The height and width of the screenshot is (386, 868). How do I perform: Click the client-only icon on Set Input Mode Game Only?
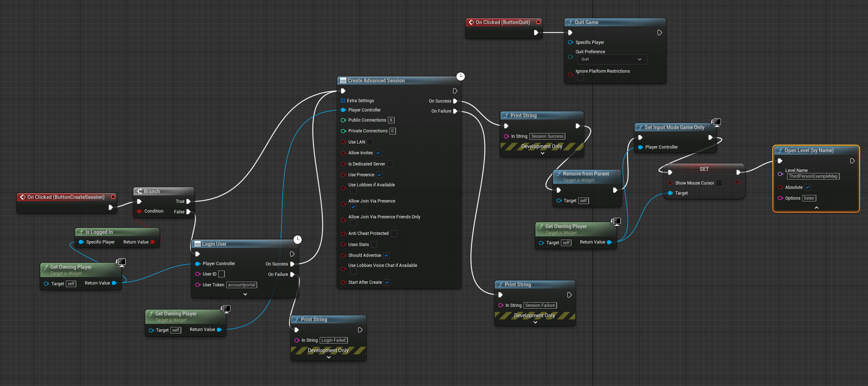click(x=716, y=122)
